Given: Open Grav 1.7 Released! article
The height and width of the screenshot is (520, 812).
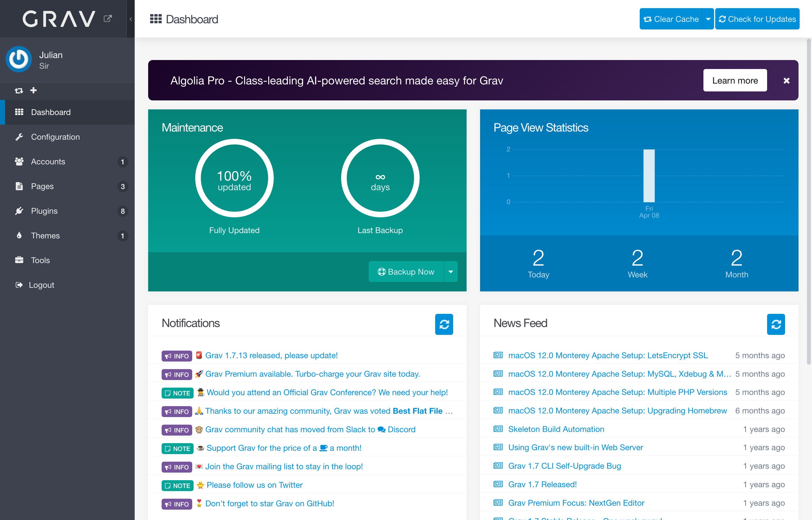Looking at the screenshot, I should [542, 484].
